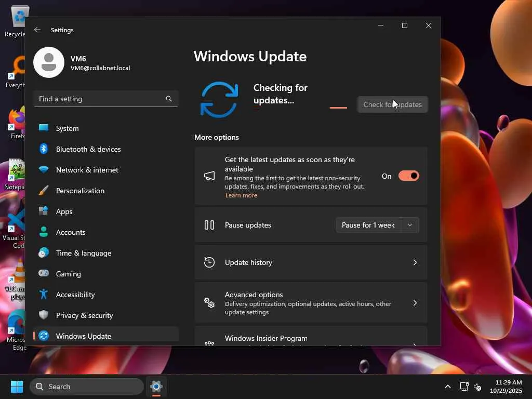Click the Find a setting field
532x399 pixels.
click(106, 99)
